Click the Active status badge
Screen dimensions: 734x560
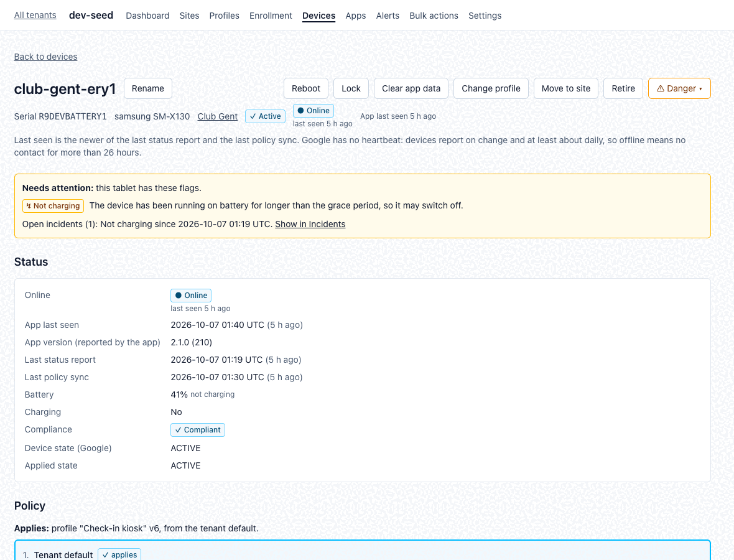(x=265, y=116)
